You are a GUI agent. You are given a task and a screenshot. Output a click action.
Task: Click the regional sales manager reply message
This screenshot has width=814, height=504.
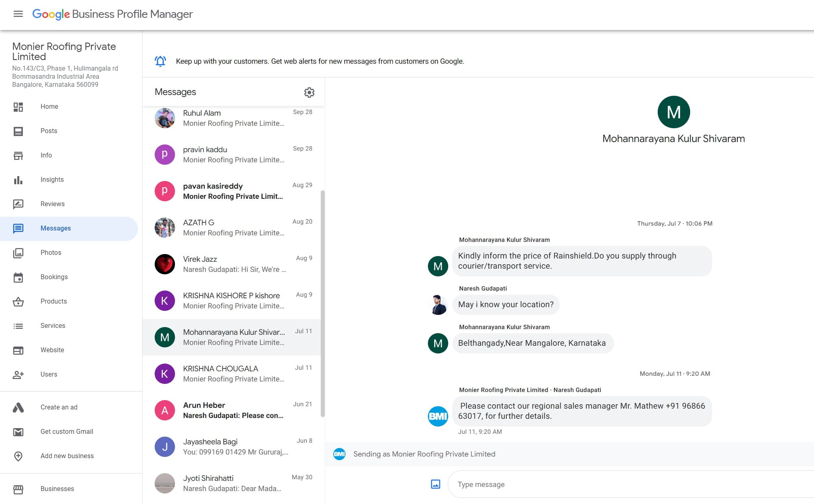[x=582, y=411]
